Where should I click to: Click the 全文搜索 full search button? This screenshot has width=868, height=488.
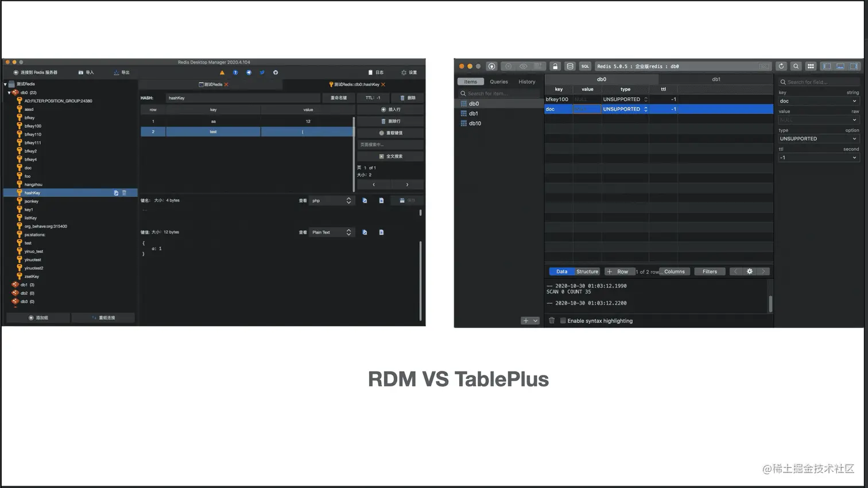pyautogui.click(x=390, y=156)
